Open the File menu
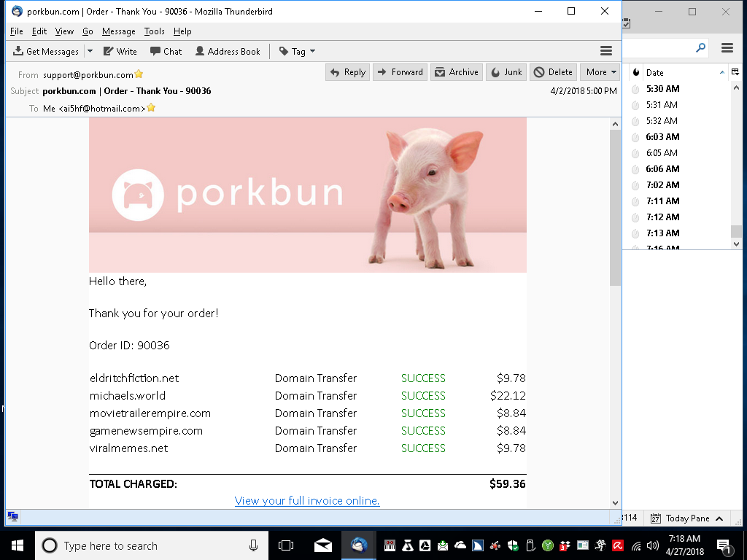 tap(17, 31)
